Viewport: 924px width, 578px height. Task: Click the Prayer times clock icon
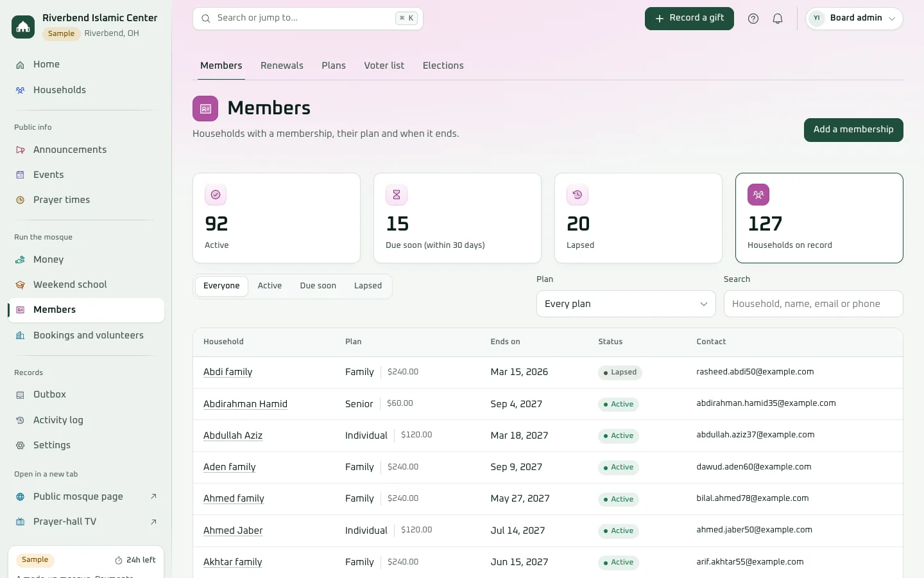pos(21,200)
